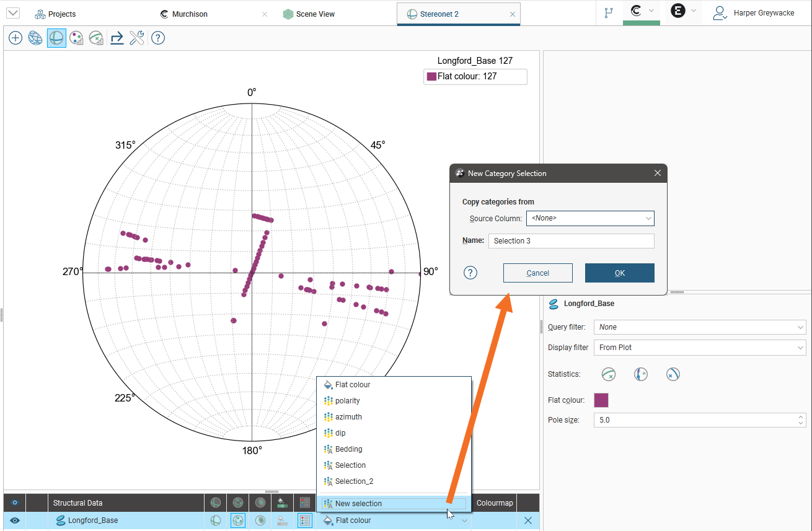Screen dimensions: 812x531
Task: Hide Longford_Base using its eye icon
Action: point(15,520)
